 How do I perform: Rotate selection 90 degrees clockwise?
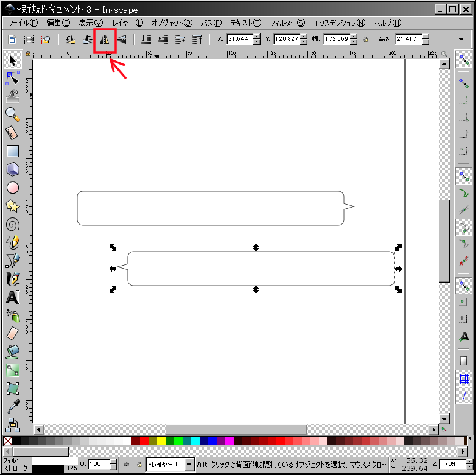click(x=88, y=39)
